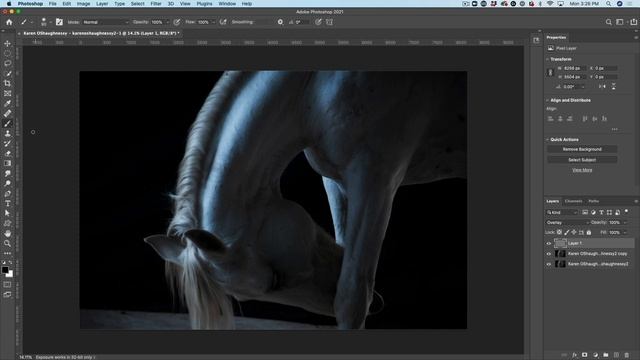The height and width of the screenshot is (360, 640).
Task: Switch to the Channels tab
Action: [x=573, y=201]
